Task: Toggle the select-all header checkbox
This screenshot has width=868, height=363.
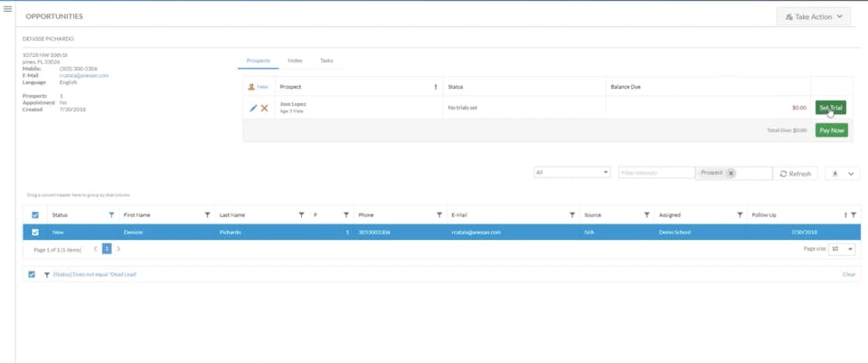Action: pyautogui.click(x=35, y=215)
